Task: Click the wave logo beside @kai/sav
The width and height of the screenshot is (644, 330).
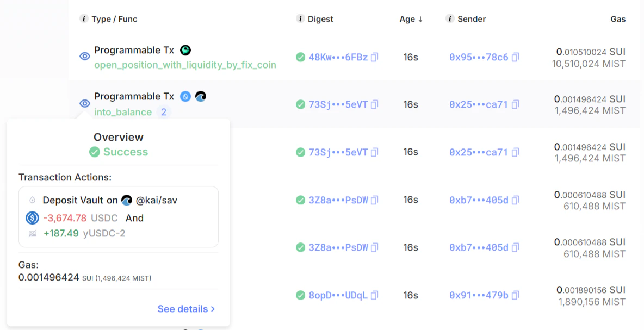Action: click(x=127, y=200)
